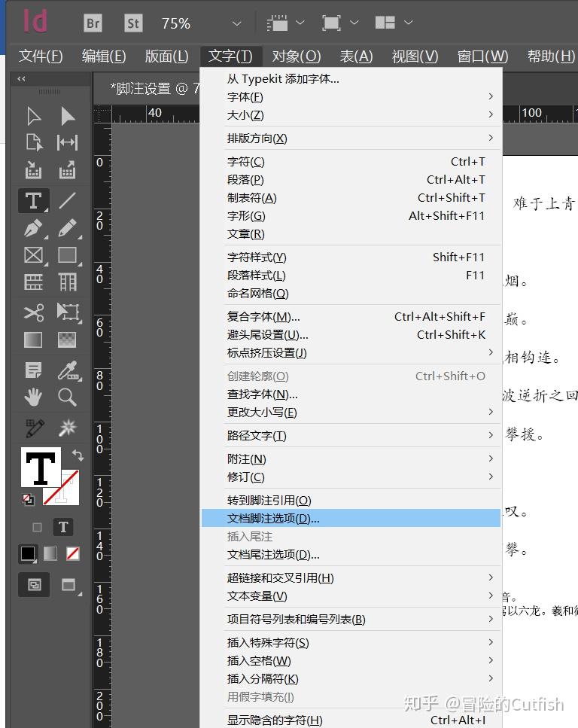578x728 pixels.
Task: Toggle formatting affects container
Action: pyautogui.click(x=37, y=528)
